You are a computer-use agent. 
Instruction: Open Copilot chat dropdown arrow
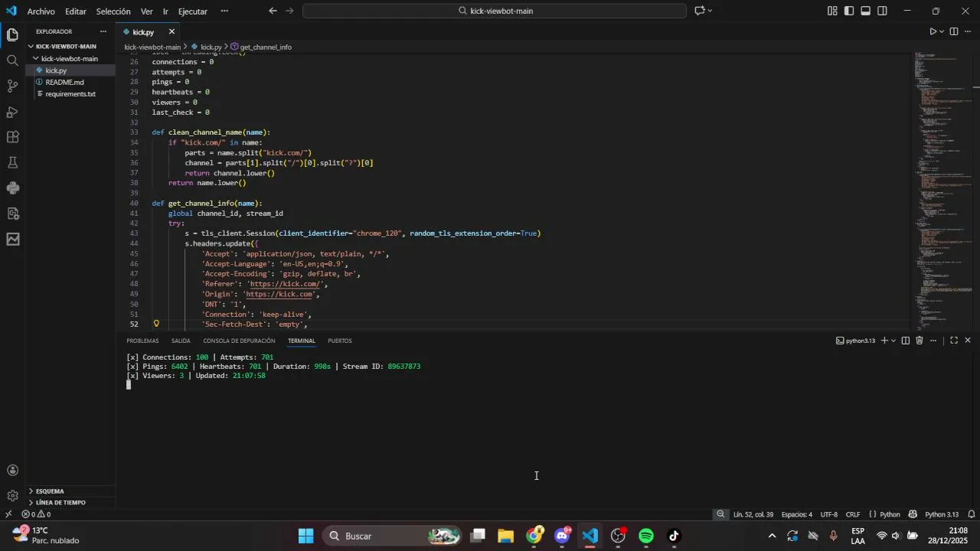point(710,11)
